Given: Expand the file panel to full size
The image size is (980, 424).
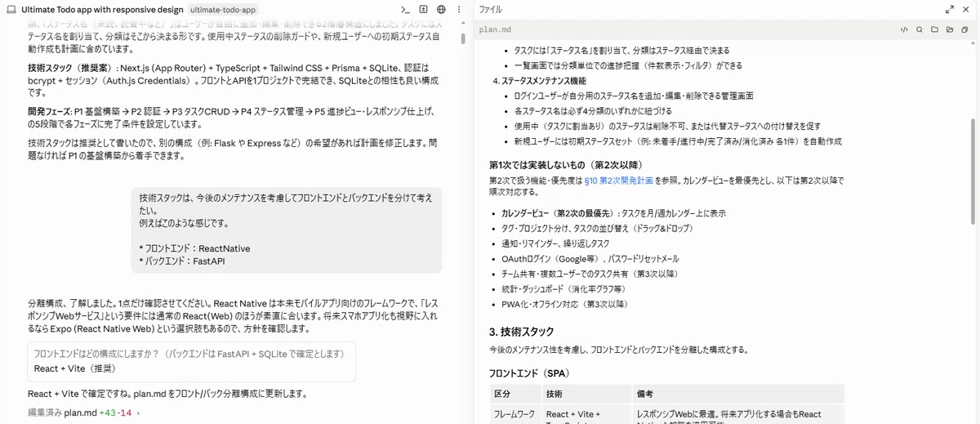Looking at the screenshot, I should [x=950, y=9].
